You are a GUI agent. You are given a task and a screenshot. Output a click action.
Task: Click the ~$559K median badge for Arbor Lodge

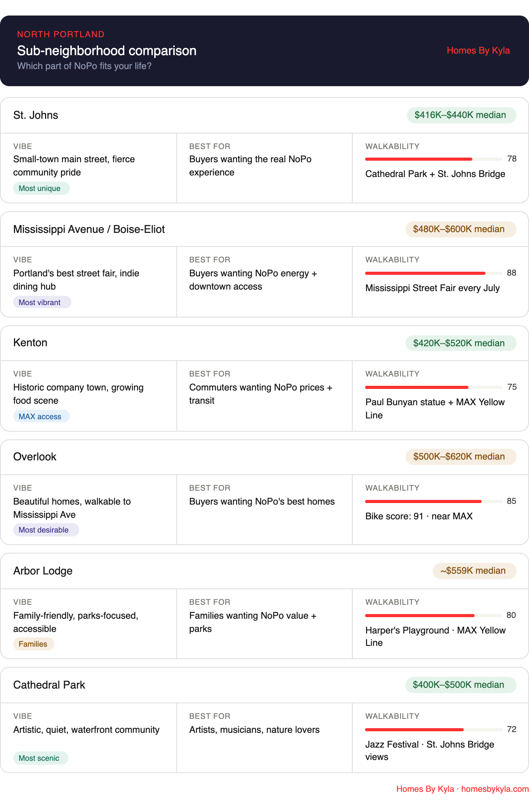474,571
